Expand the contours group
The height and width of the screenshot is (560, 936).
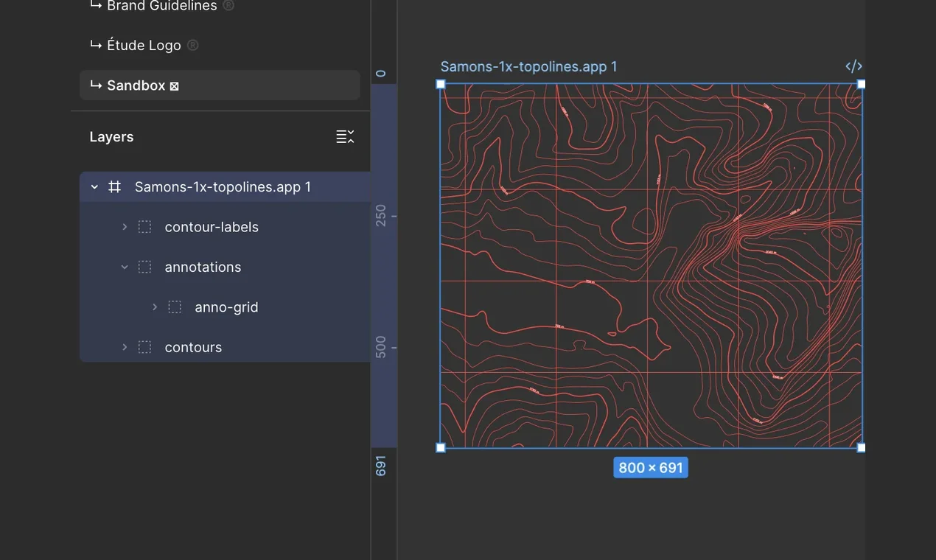(125, 347)
